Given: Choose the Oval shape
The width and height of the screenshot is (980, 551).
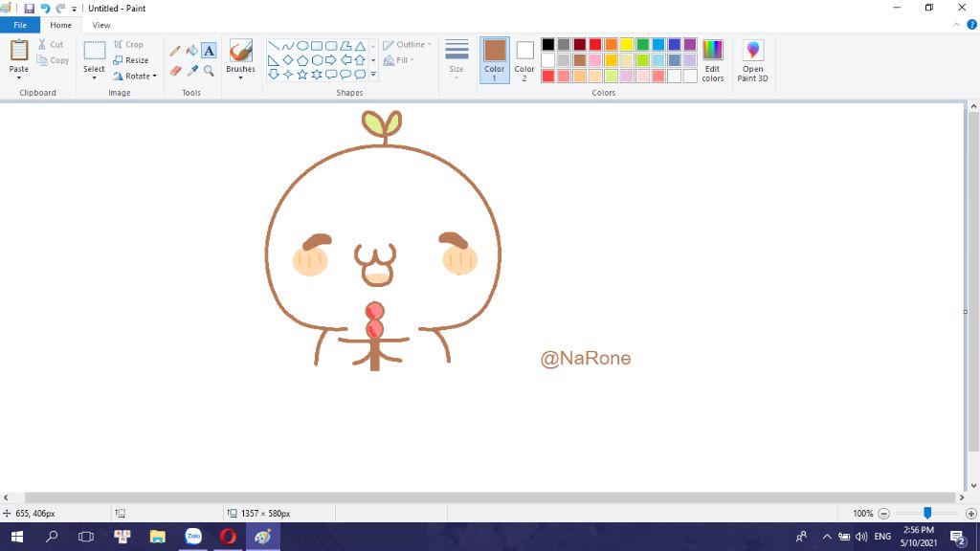Looking at the screenshot, I should pos(302,46).
